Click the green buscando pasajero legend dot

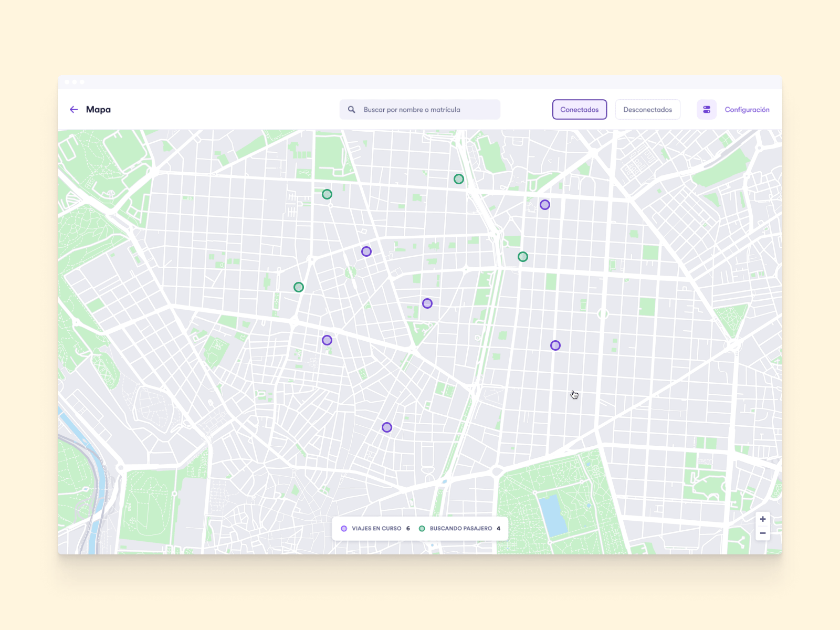pyautogui.click(x=422, y=528)
